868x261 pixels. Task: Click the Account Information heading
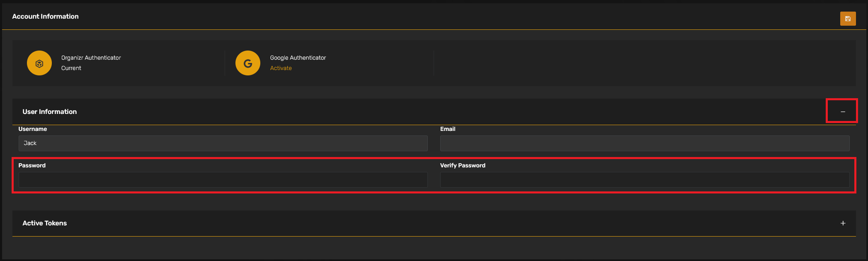point(45,17)
